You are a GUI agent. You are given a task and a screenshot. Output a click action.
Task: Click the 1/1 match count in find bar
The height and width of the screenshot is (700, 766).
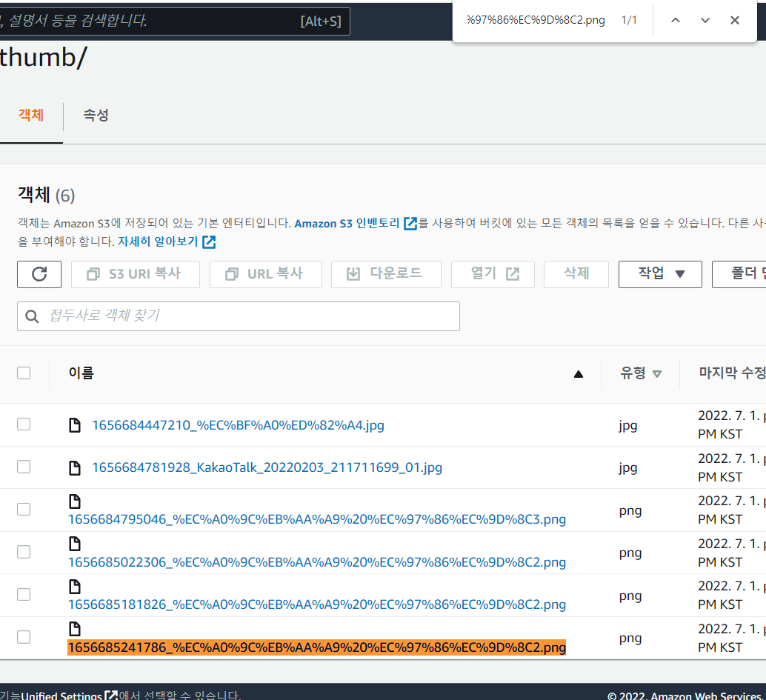point(629,20)
